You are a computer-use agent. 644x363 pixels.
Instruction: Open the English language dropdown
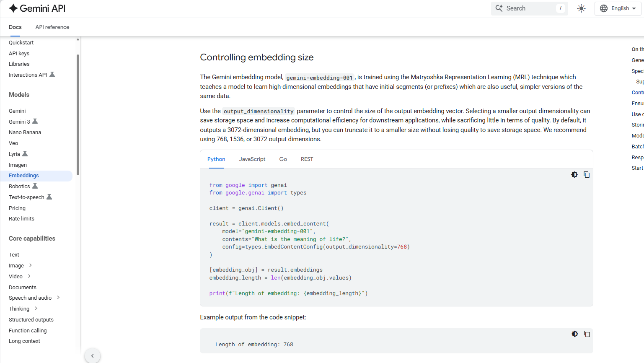618,8
